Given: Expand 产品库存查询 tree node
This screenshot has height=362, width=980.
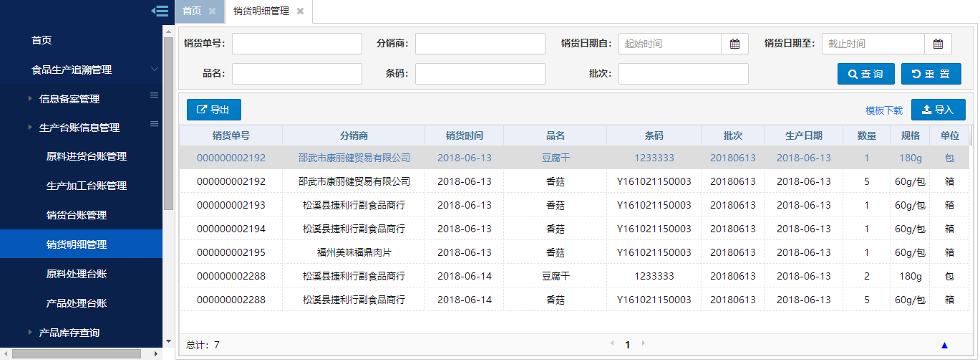Looking at the screenshot, I should [29, 332].
